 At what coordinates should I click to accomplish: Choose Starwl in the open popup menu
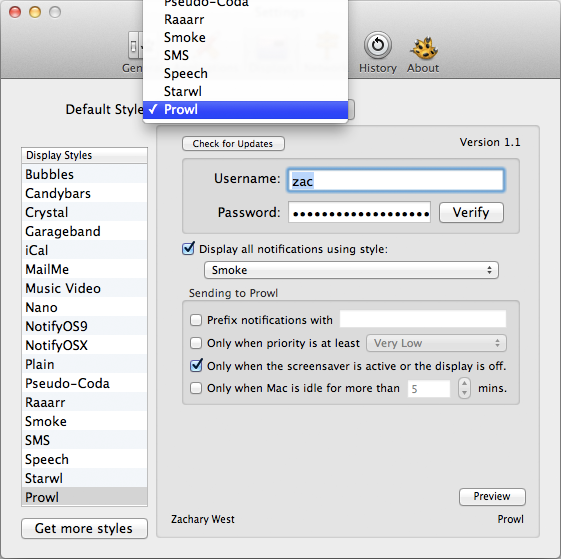point(245,91)
